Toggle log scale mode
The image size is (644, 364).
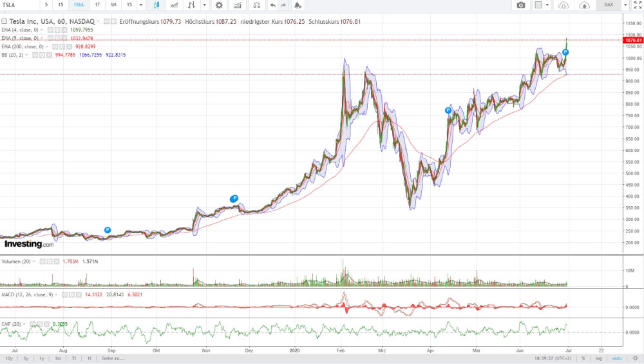(599, 358)
